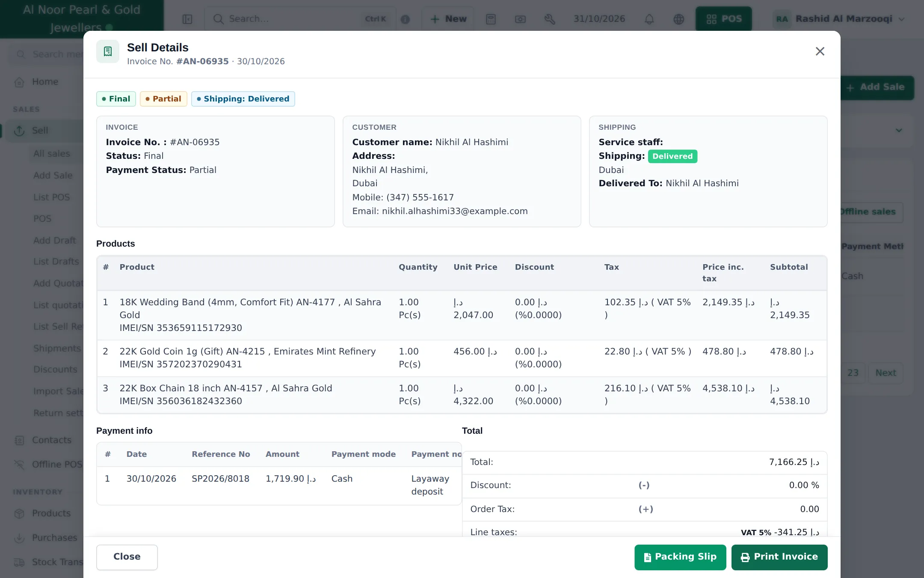The width and height of the screenshot is (924, 578).
Task: Open the notifications bell
Action: (x=649, y=19)
